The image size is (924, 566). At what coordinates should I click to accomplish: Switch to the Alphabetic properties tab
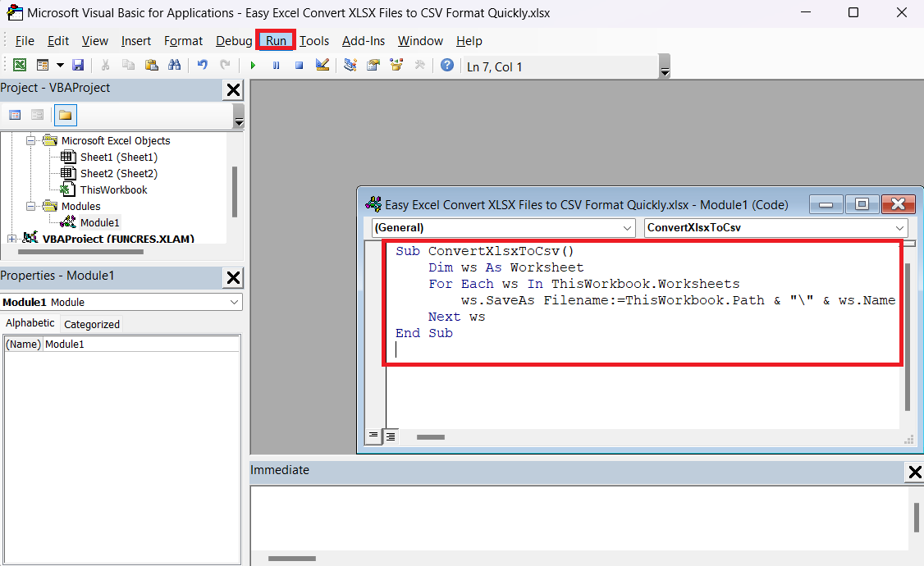tap(30, 323)
